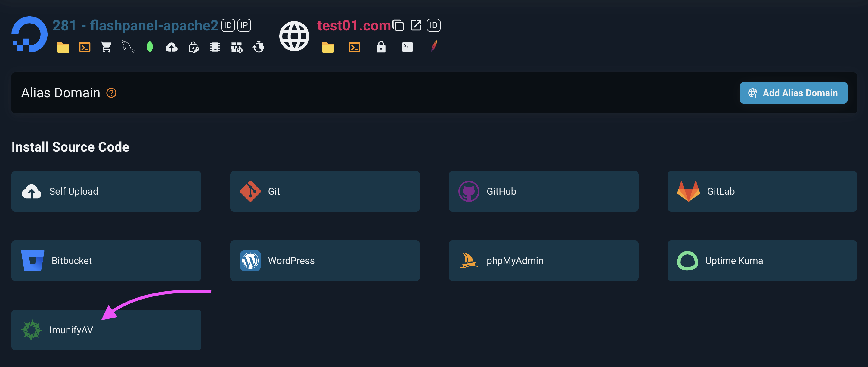Click the DigitalOcean server logo
Screen dimensions: 868x367
(29, 34)
